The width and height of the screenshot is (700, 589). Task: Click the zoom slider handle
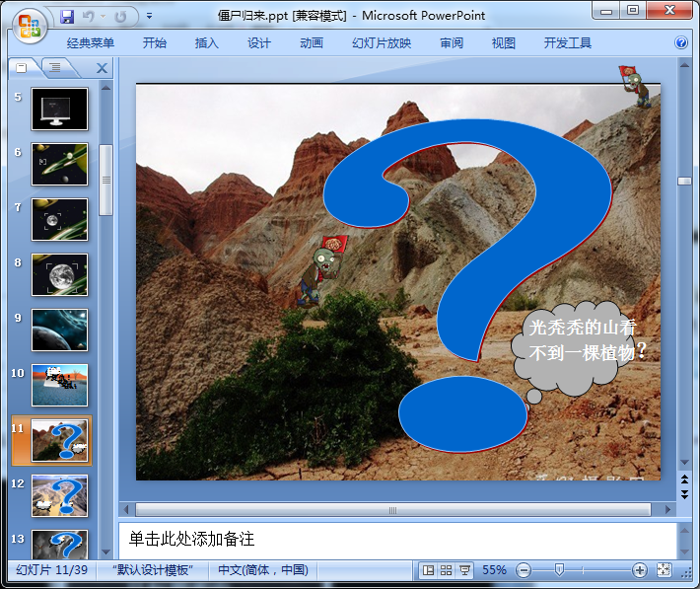tap(559, 570)
